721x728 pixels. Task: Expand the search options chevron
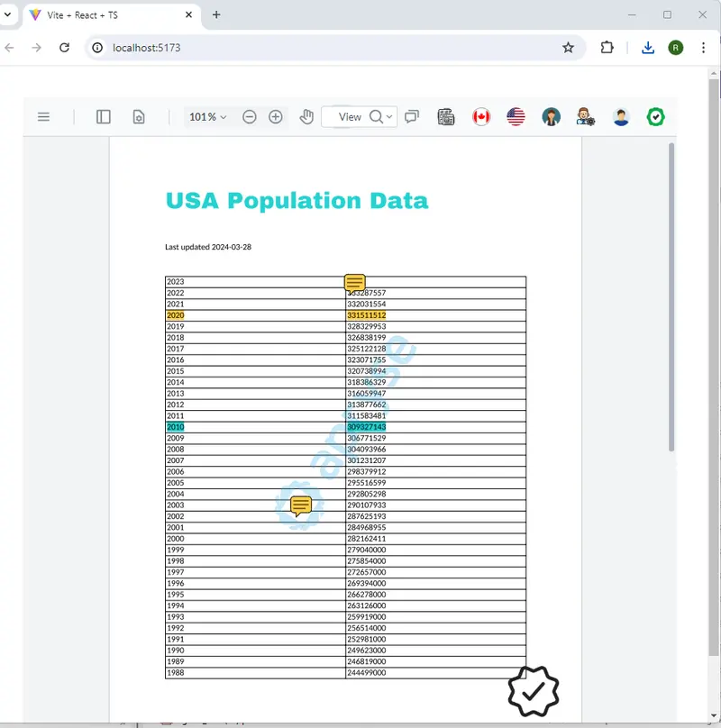pos(389,117)
